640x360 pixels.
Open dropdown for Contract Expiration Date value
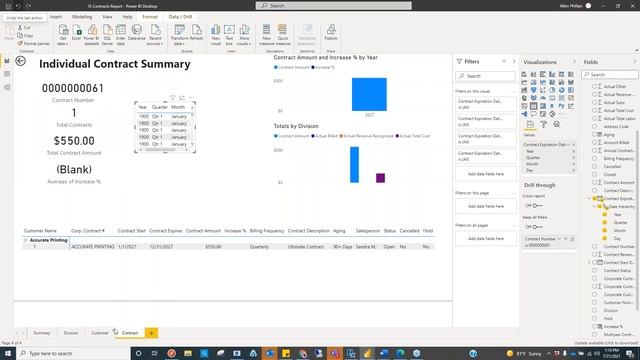click(569, 144)
